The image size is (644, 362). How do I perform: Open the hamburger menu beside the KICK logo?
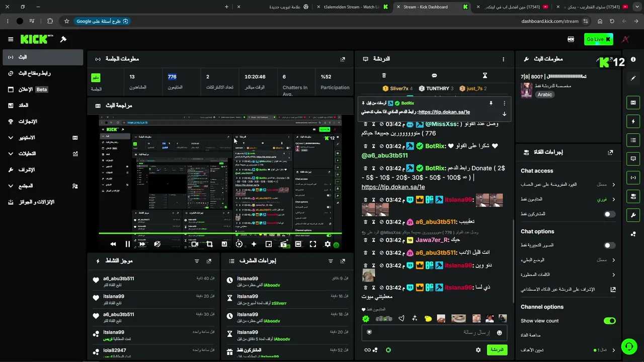[x=11, y=39]
